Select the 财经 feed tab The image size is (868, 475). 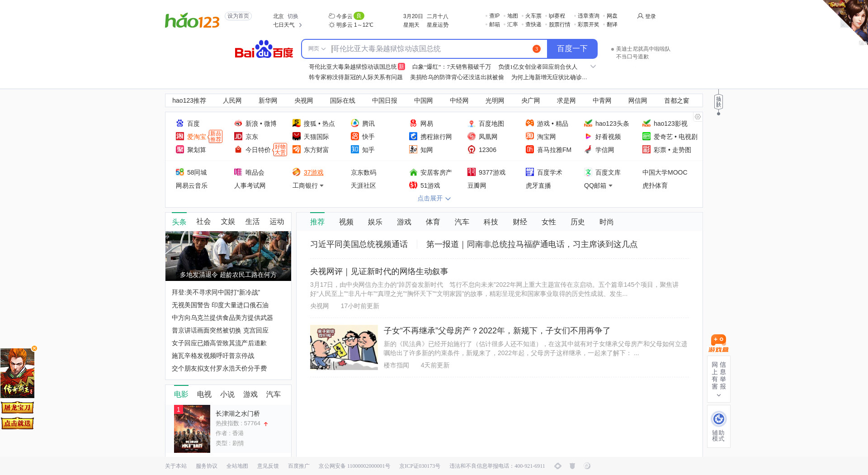520,222
